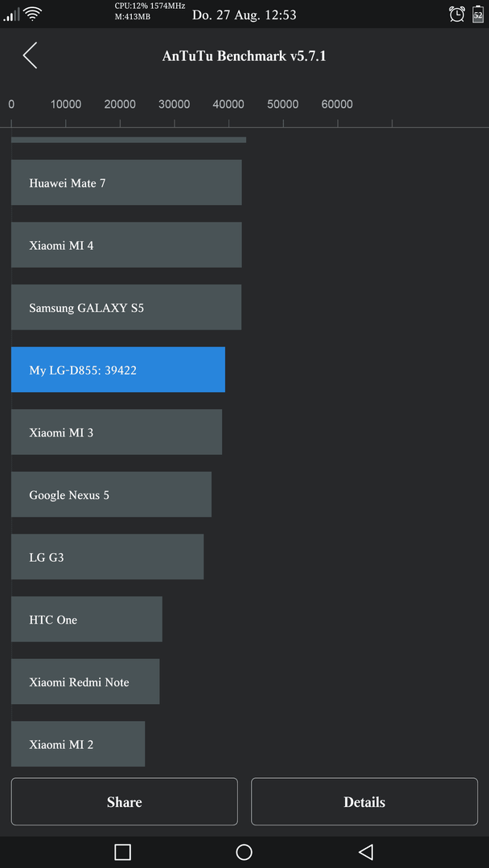Select the blue My LG-D855 score bar
This screenshot has height=868, width=489.
click(x=118, y=370)
